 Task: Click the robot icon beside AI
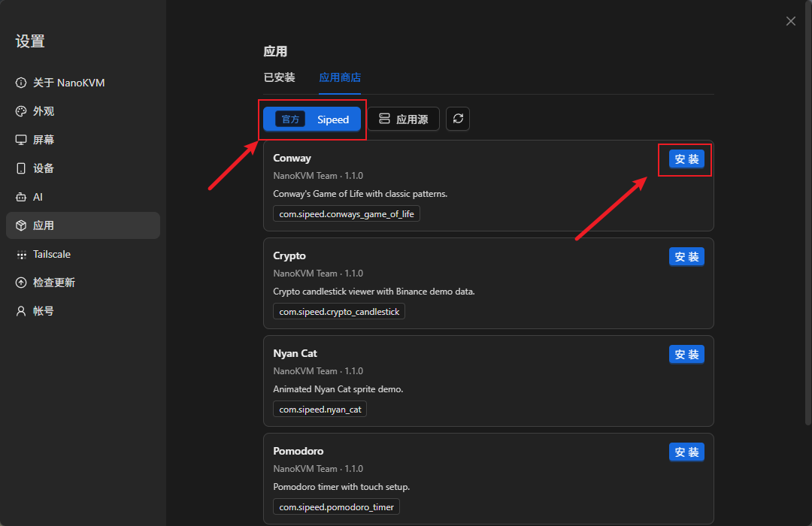[x=21, y=197]
